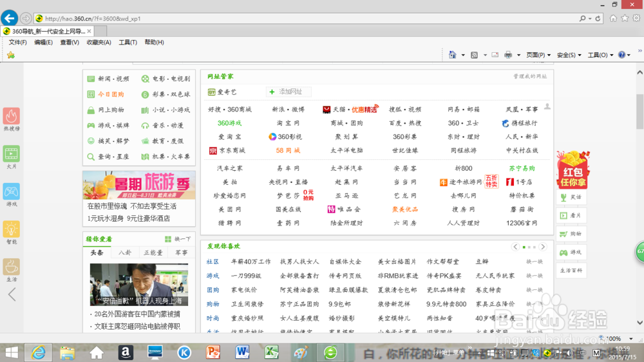Click the 购物 cart button in right sidebar
This screenshot has width=644, height=362.
pos(571,234)
